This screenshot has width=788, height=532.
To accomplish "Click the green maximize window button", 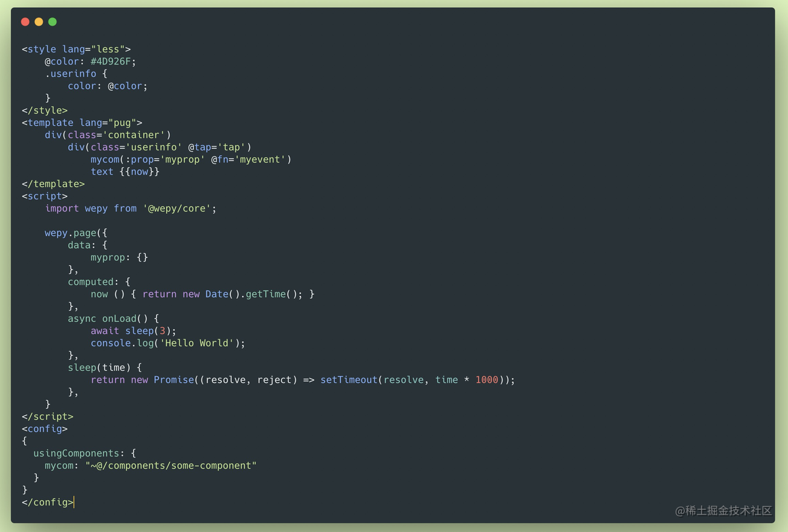I will (x=53, y=22).
